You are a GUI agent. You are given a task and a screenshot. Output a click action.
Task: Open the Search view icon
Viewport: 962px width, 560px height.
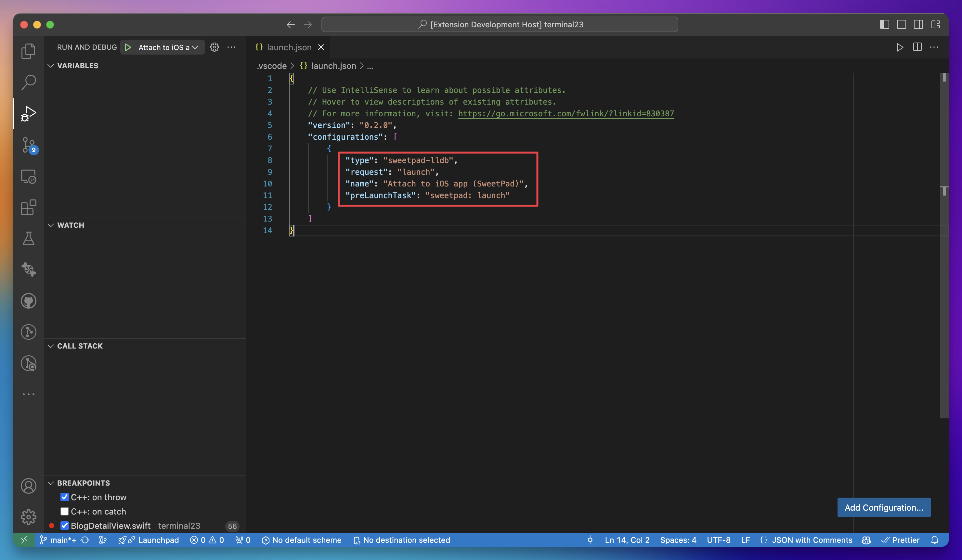click(x=28, y=82)
